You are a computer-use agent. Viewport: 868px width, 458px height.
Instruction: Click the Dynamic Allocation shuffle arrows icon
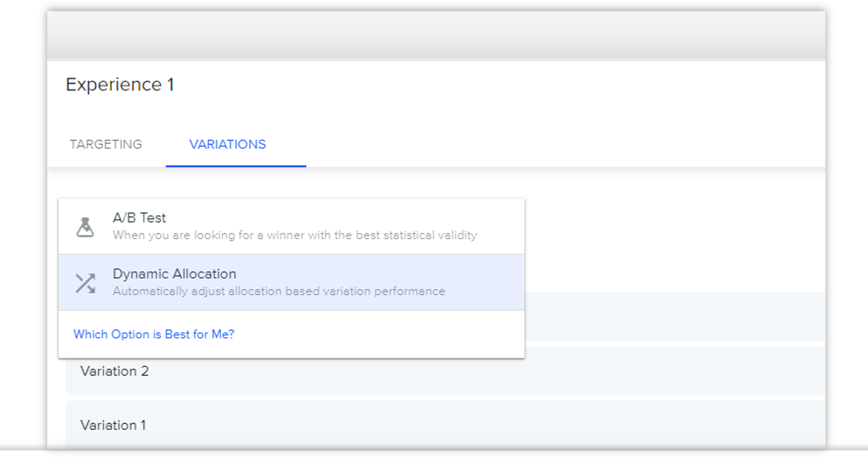(x=85, y=283)
